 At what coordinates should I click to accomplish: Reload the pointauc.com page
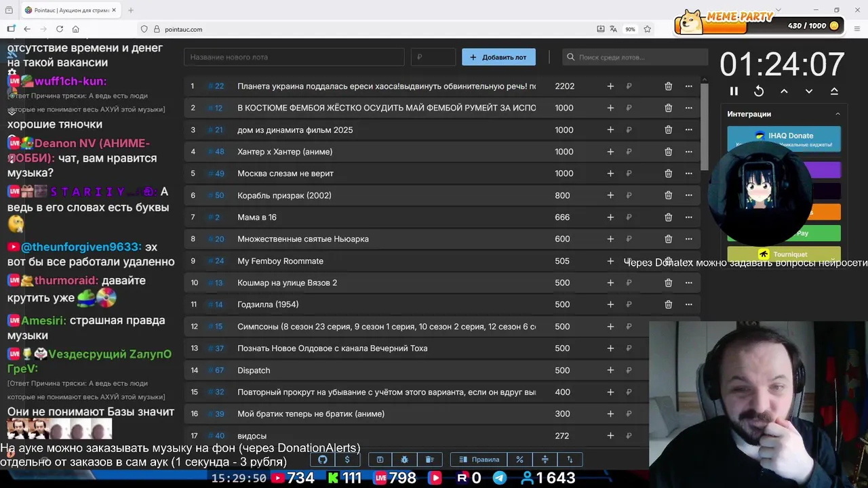[x=60, y=29]
